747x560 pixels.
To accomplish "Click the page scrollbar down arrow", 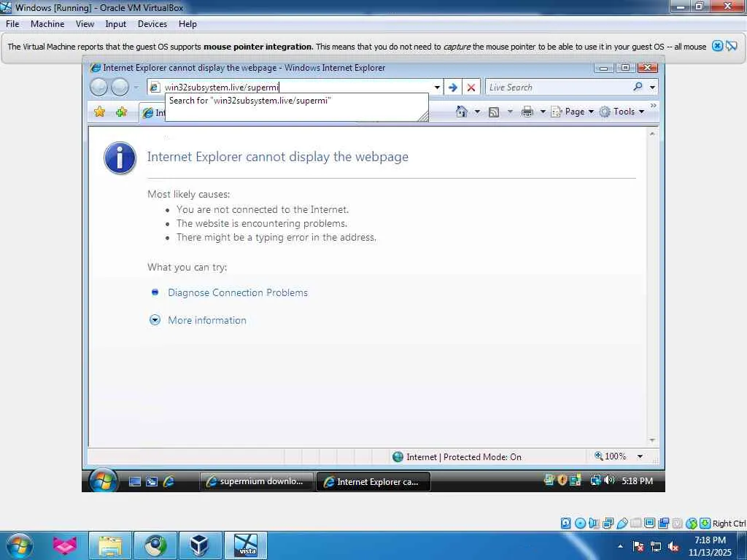I will pos(652,440).
